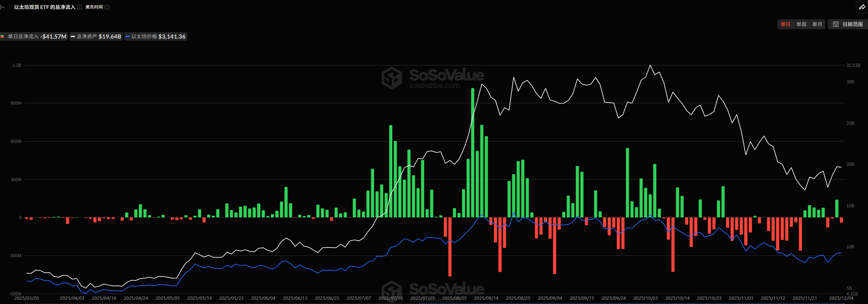Click the 2025/03/20 x-axis date label
The height and width of the screenshot is (304, 868).
coord(26,298)
